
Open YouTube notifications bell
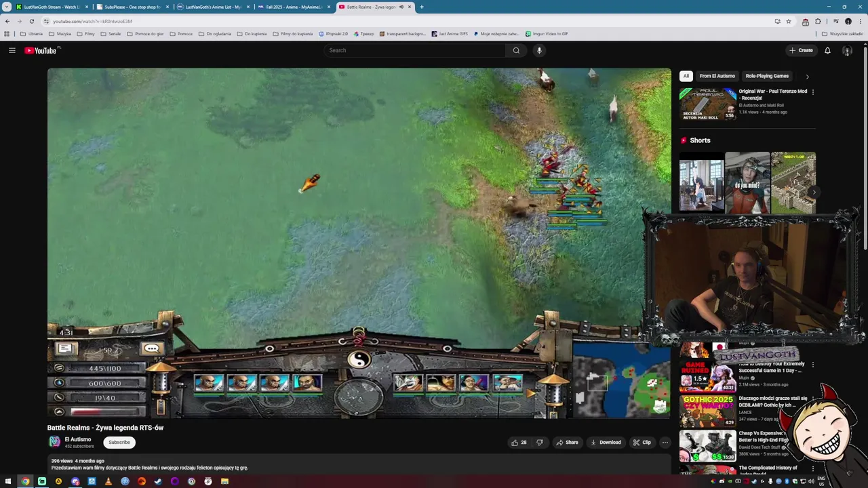(x=827, y=50)
